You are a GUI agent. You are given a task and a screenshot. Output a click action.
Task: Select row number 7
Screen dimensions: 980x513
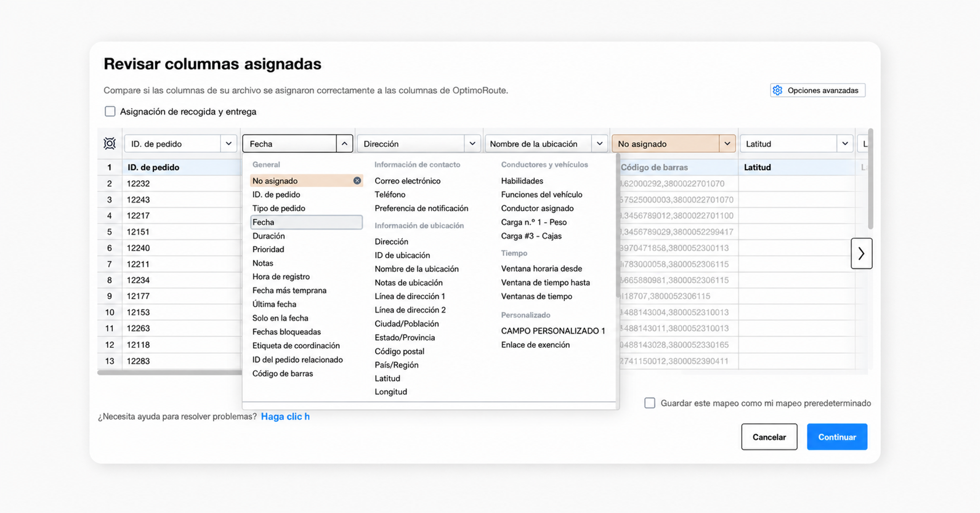click(110, 264)
